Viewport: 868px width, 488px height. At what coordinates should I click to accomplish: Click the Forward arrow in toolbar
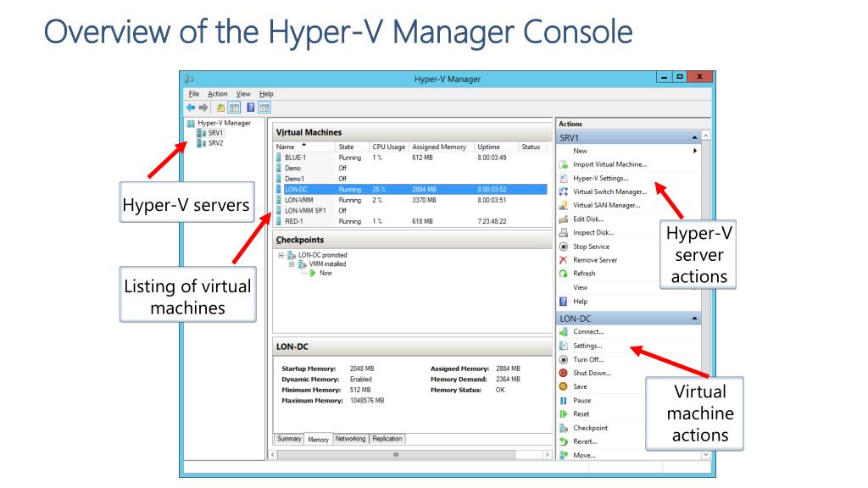pyautogui.click(x=203, y=108)
